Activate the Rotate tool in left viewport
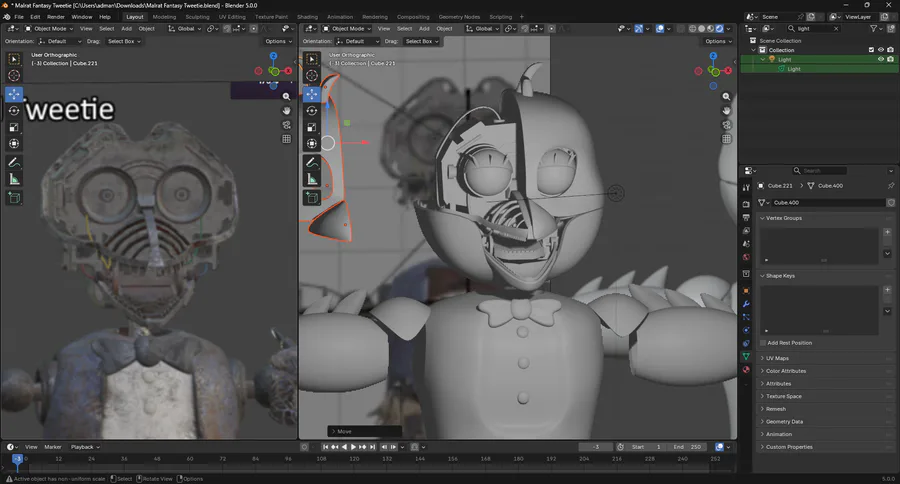 tap(14, 111)
